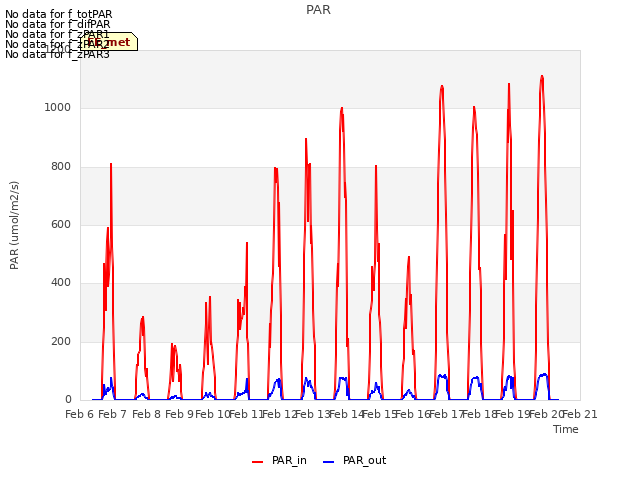
Task: Click the x-axis date label 'Feb 21'
Action: coord(580,415)
